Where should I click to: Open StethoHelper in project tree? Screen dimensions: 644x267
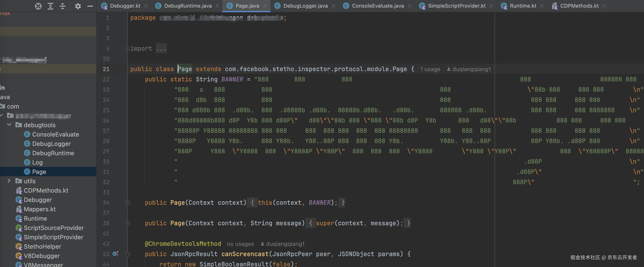pyautogui.click(x=42, y=247)
